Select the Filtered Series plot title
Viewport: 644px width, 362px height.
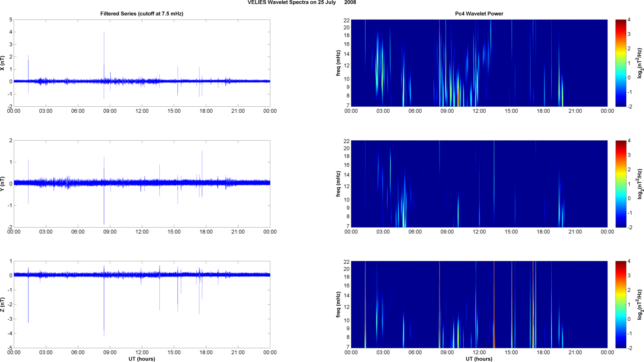point(142,14)
